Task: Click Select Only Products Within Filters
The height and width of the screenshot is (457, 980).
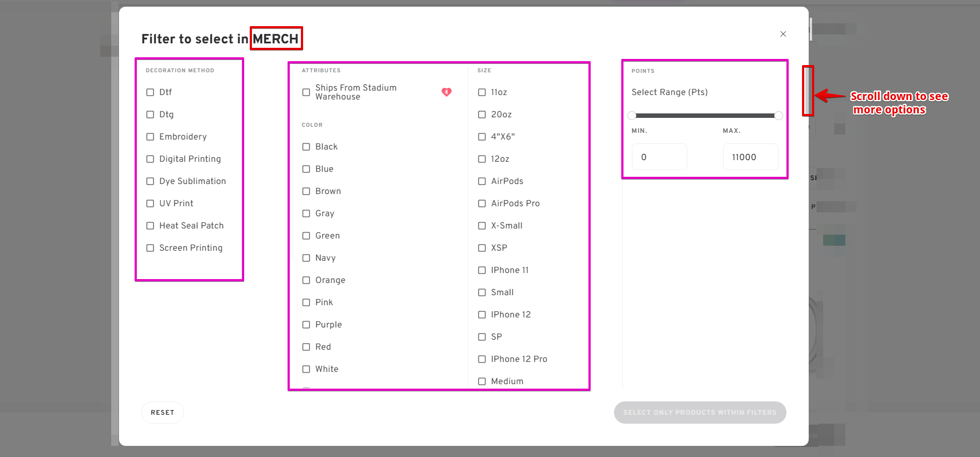Action: (x=700, y=413)
